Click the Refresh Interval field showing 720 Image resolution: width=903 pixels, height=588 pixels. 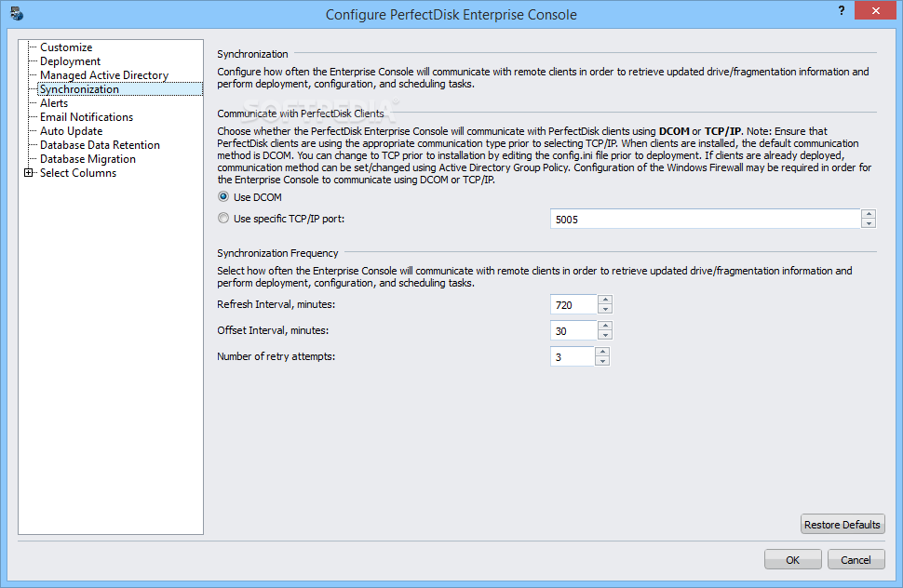click(573, 305)
